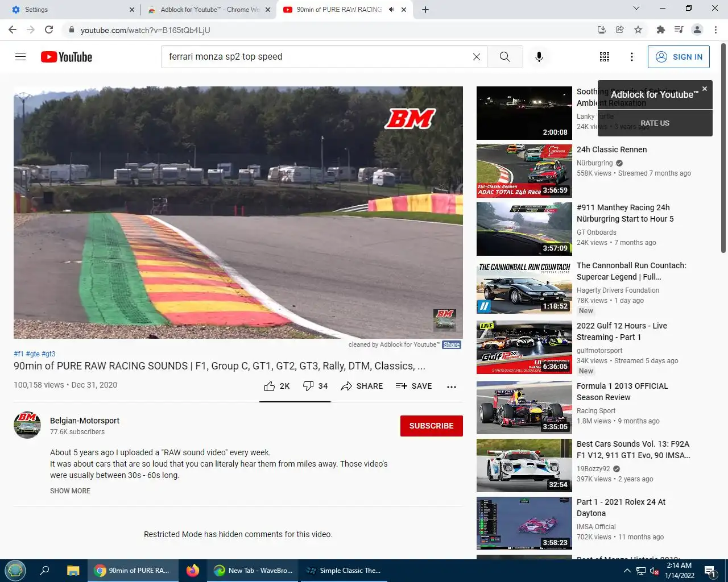Click the SIGN IN button
This screenshot has height=582, width=728.
679,57
